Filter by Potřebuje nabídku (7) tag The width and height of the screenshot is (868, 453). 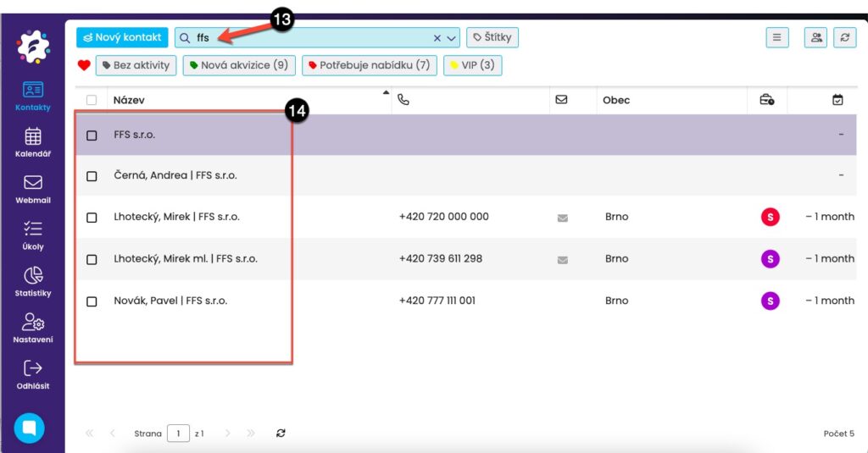(x=370, y=65)
